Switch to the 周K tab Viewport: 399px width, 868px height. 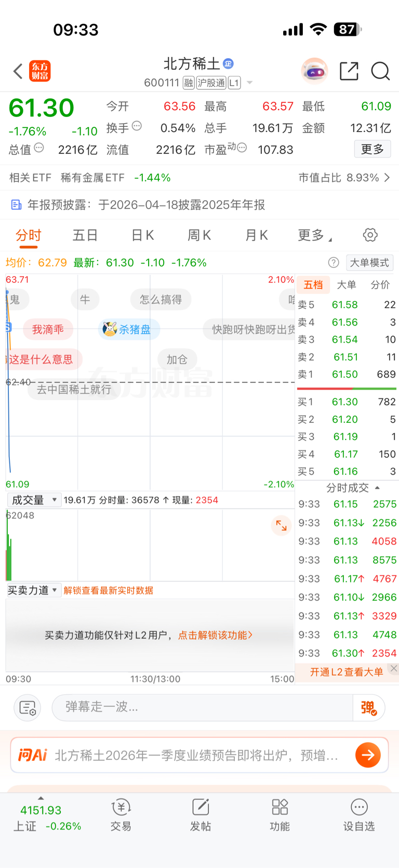click(x=199, y=236)
